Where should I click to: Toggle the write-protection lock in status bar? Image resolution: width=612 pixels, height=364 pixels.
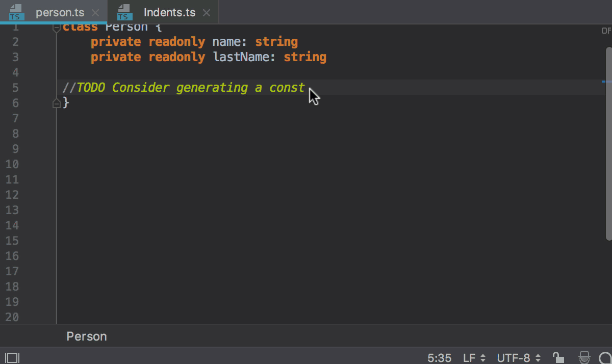point(557,357)
